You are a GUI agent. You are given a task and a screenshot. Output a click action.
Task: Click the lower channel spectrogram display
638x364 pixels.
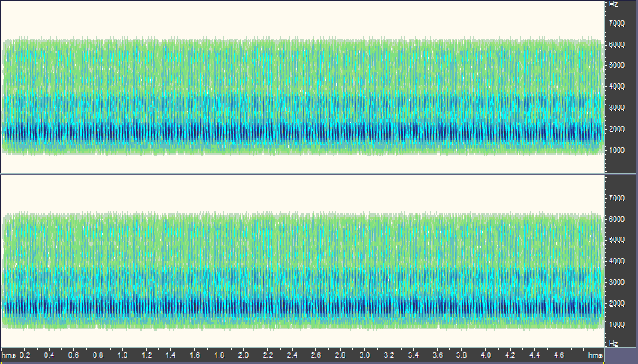tap(303, 262)
